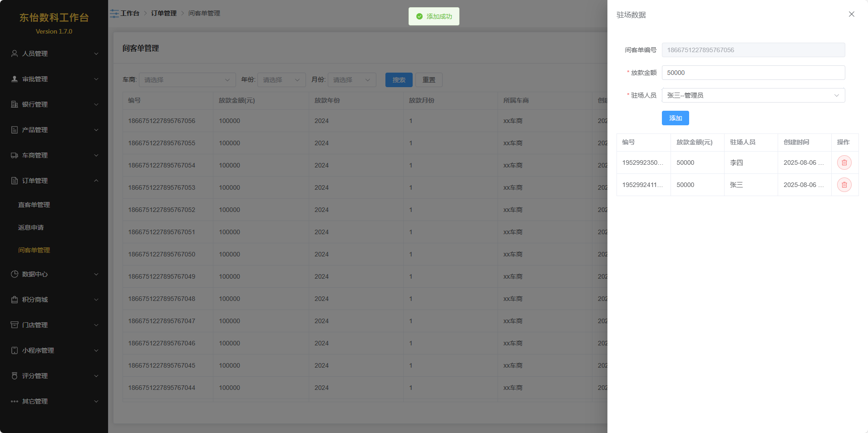Viewport: 868px width, 433px height.
Task: Open the 车商 filter dropdown
Action: (x=187, y=80)
